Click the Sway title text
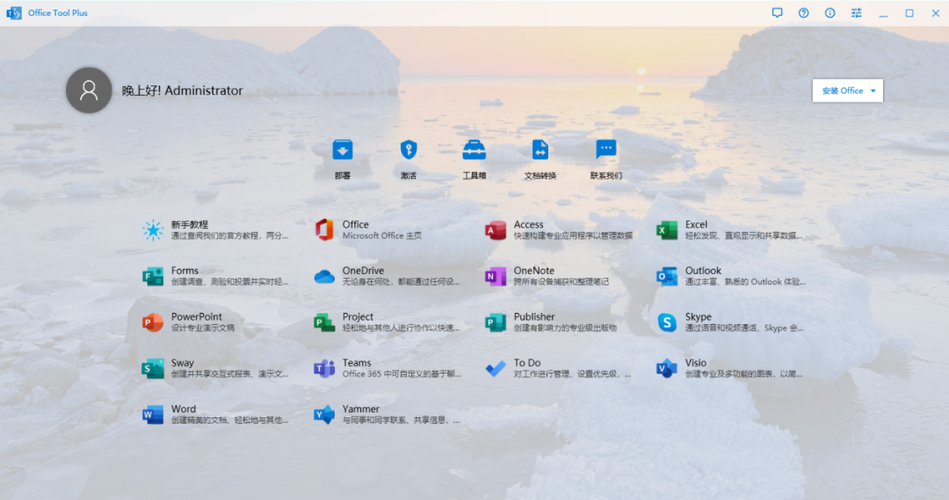The width and height of the screenshot is (949, 500). tap(182, 363)
